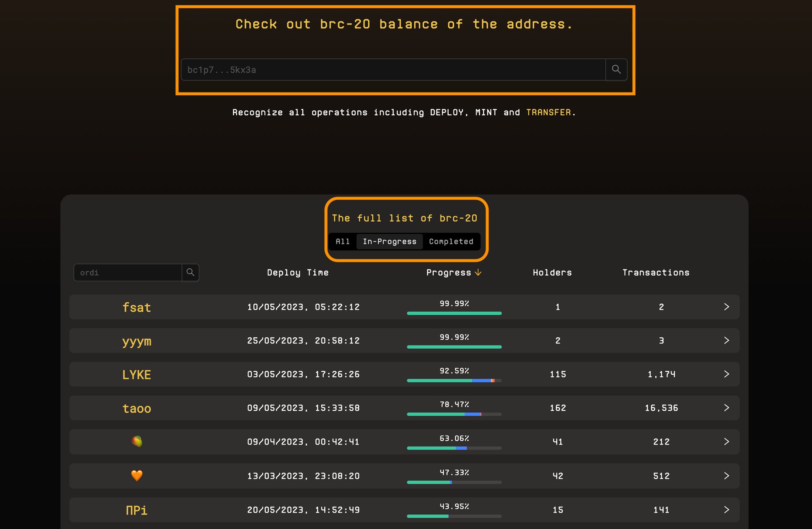Screen dimensions: 812x529
Task: Click the taoo token name
Action: [137, 408]
